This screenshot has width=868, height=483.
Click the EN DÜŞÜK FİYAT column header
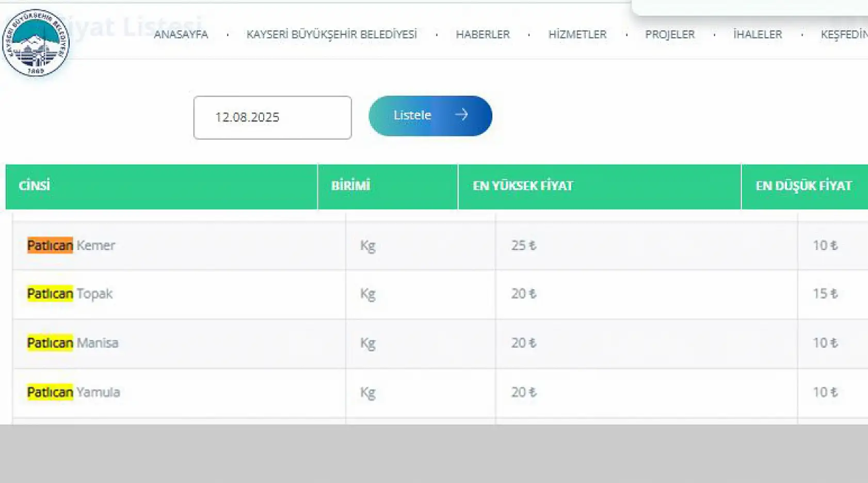tap(804, 186)
